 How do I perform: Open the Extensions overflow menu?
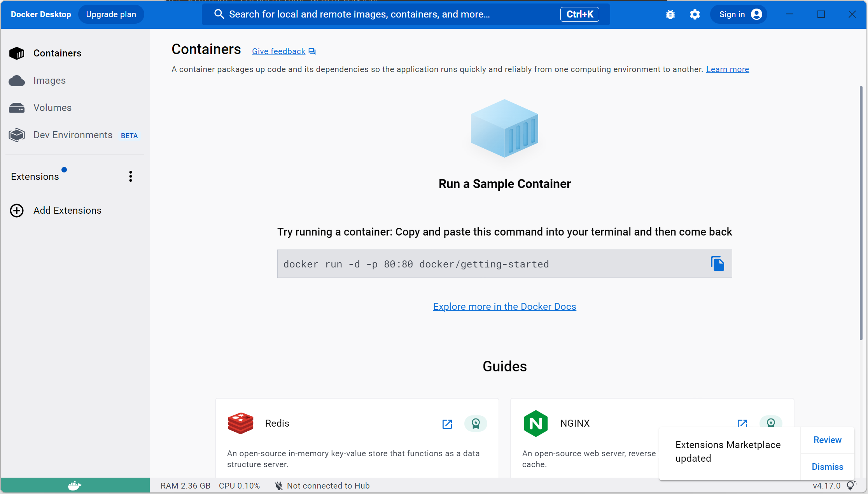(130, 176)
